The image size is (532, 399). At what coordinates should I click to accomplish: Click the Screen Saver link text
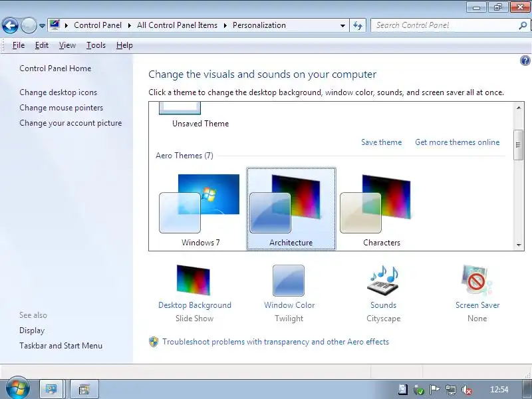tap(477, 305)
